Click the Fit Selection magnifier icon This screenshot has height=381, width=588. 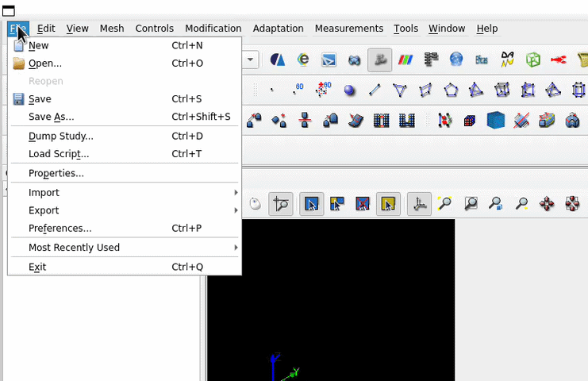click(x=496, y=204)
